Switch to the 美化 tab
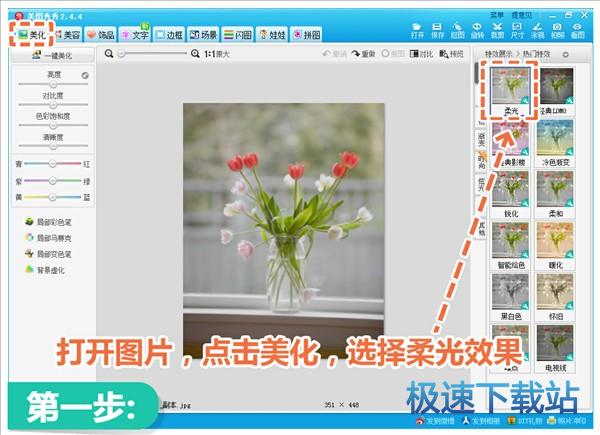Image resolution: width=600 pixels, height=435 pixels. coord(31,35)
